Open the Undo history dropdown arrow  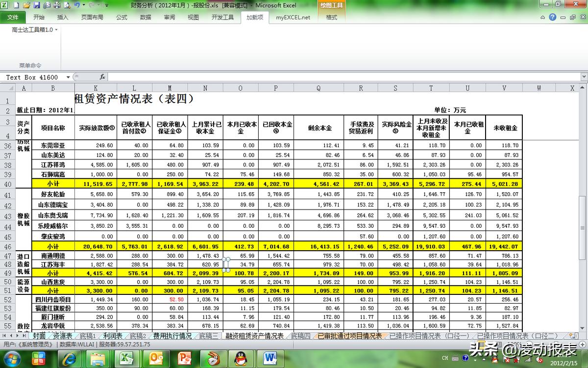[84, 5]
